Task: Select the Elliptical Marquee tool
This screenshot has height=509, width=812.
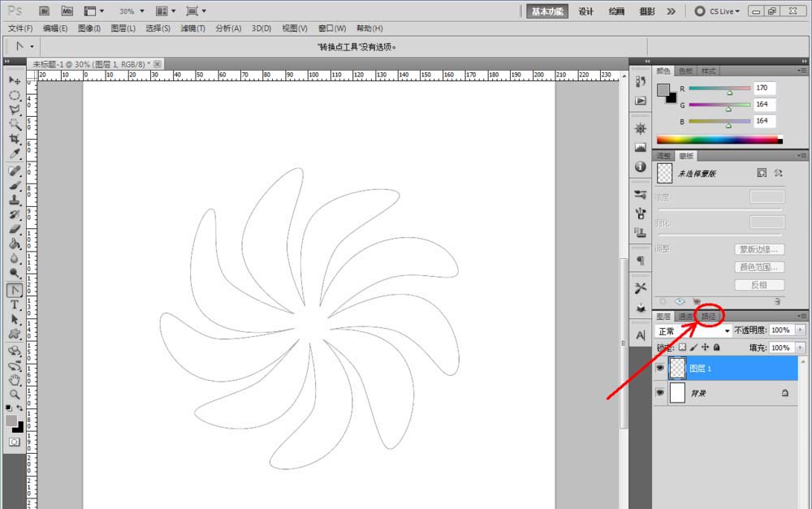Action: coord(15,95)
